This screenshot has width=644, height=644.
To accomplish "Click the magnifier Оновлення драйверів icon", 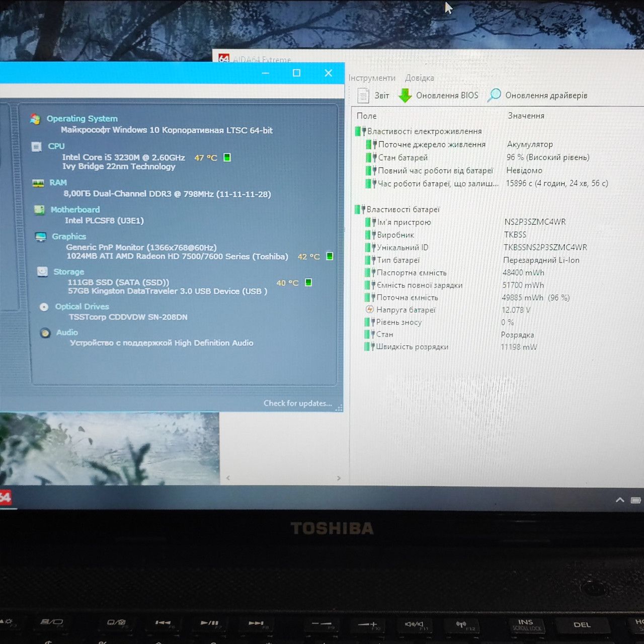I will point(494,95).
